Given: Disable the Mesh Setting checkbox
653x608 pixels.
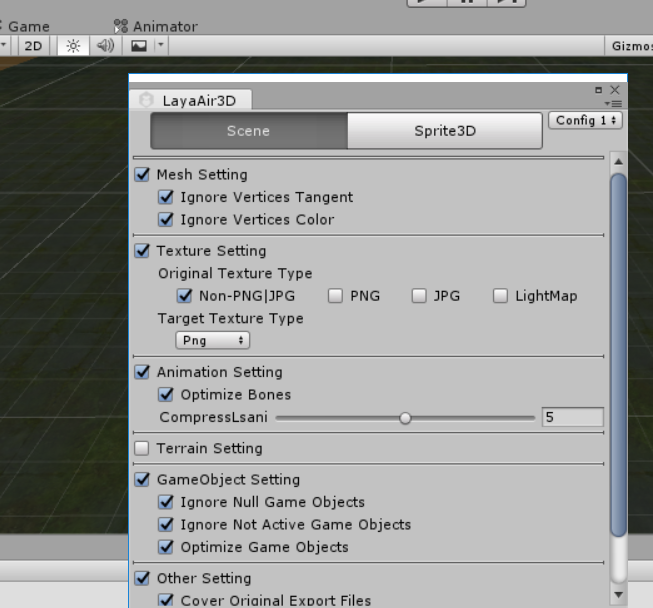Looking at the screenshot, I should [x=142, y=175].
